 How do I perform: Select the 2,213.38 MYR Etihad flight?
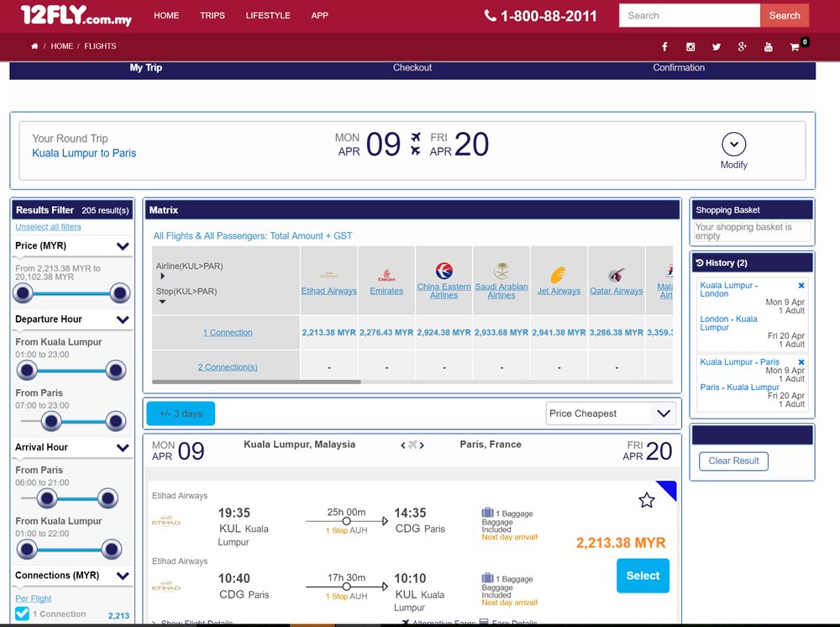click(x=643, y=576)
